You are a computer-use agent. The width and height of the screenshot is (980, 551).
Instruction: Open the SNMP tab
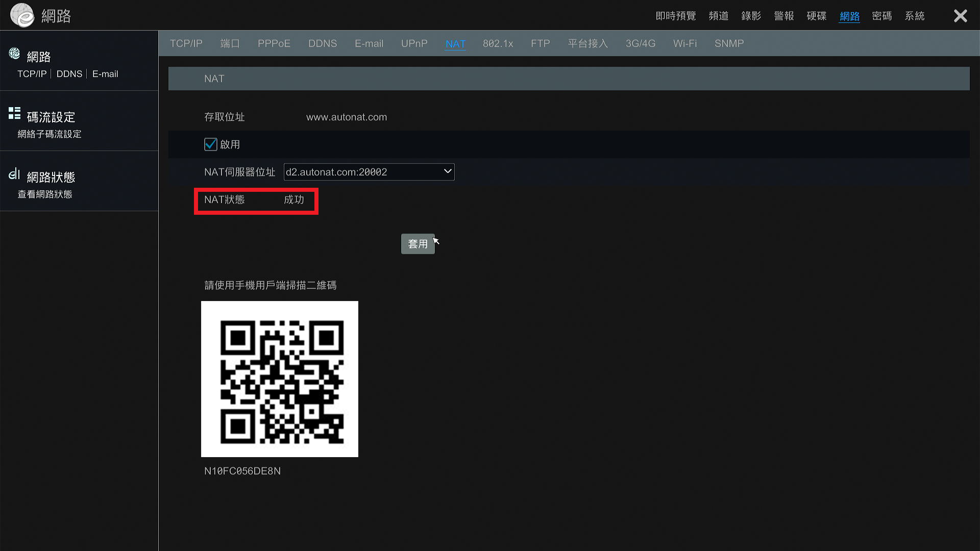[x=729, y=43]
